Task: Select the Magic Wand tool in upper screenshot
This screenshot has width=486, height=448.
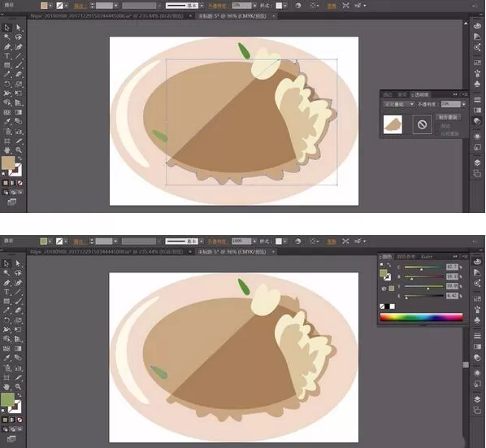Action: tap(7, 37)
